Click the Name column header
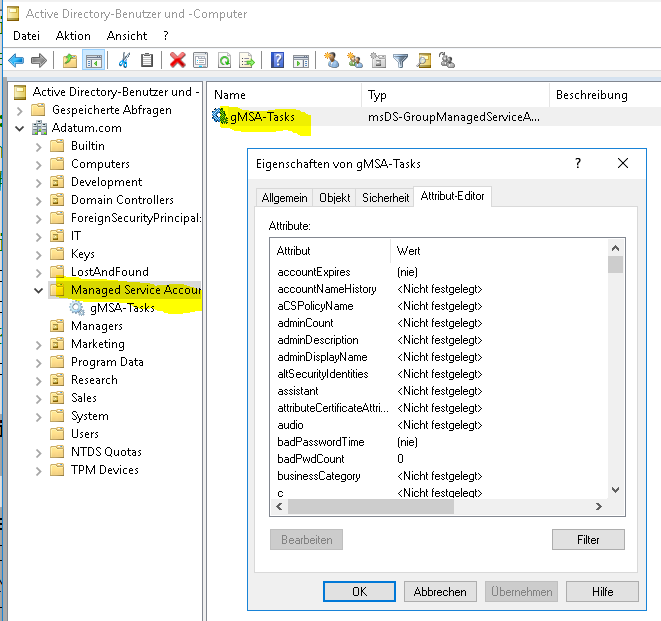This screenshot has height=621, width=661. [x=285, y=95]
